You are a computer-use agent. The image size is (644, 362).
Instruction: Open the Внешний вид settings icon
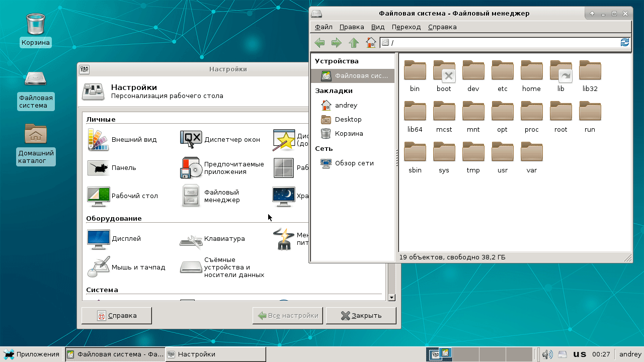(99, 140)
